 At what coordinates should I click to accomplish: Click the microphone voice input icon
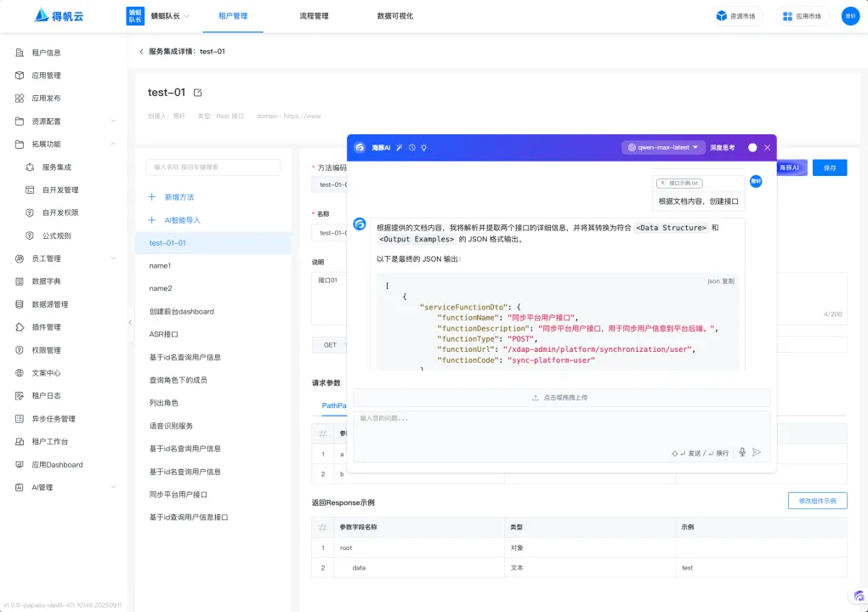click(742, 452)
